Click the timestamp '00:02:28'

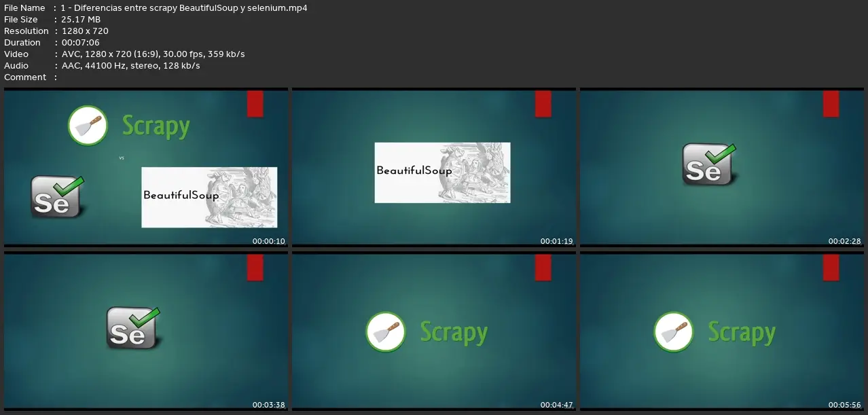coord(844,241)
